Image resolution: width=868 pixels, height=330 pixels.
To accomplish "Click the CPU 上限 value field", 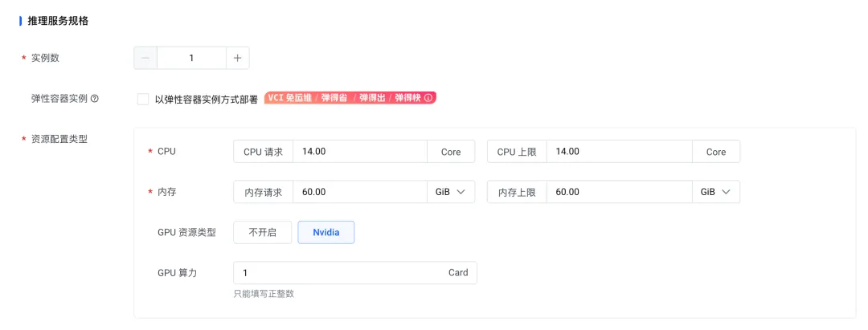I will click(x=619, y=152).
